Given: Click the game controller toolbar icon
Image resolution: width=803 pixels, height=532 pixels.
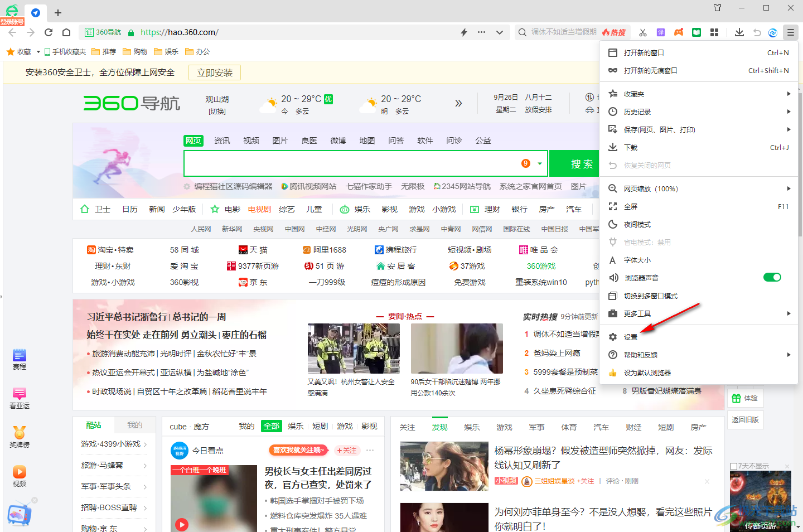Looking at the screenshot, I should [x=679, y=32].
